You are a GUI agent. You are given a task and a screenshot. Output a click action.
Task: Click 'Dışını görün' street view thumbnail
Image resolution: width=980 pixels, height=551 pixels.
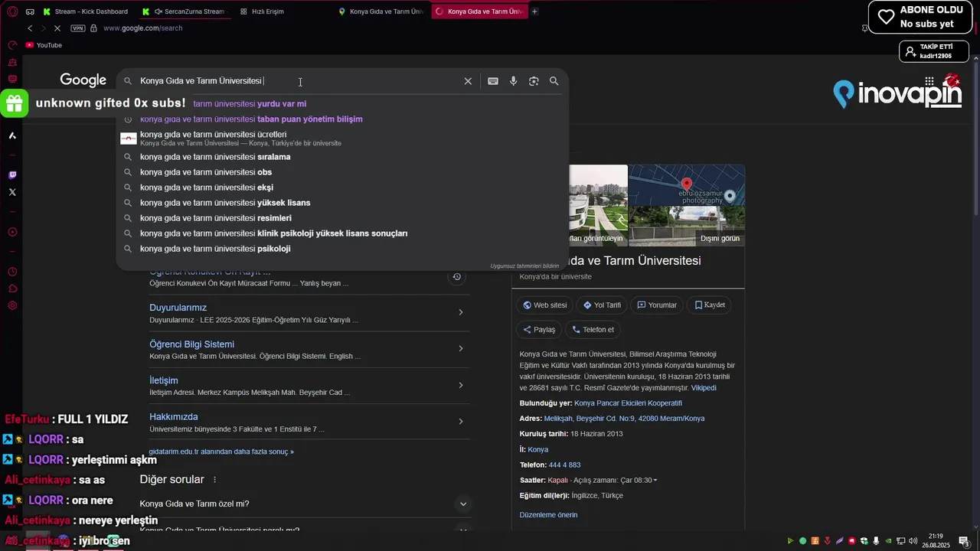tap(687, 226)
